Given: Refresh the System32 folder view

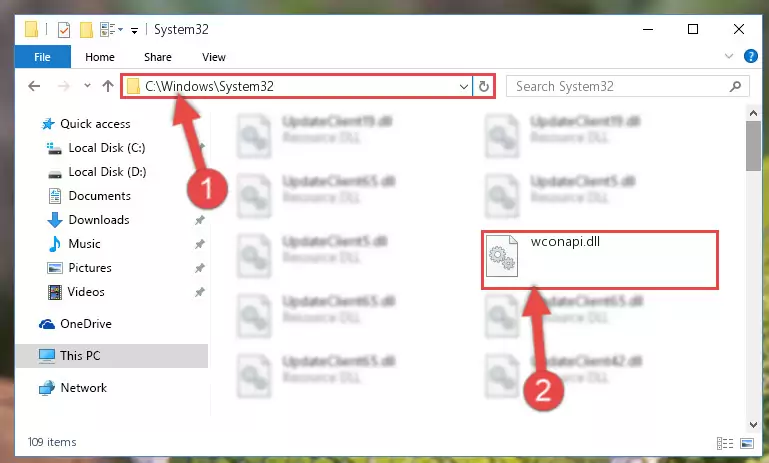Looking at the screenshot, I should coord(484,87).
